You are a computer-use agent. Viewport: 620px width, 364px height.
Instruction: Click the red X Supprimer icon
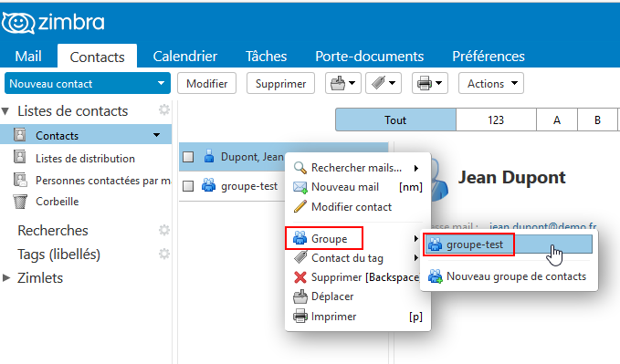pyautogui.click(x=300, y=277)
